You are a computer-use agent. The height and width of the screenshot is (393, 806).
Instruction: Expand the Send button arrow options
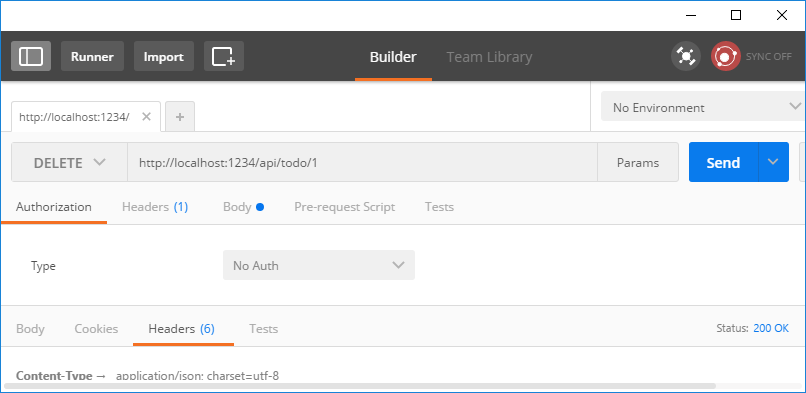[x=773, y=162]
